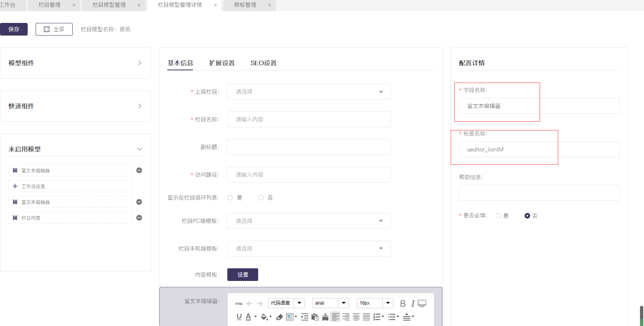
Task: Select 否 for 显示在栏目循环列表
Action: point(261,198)
